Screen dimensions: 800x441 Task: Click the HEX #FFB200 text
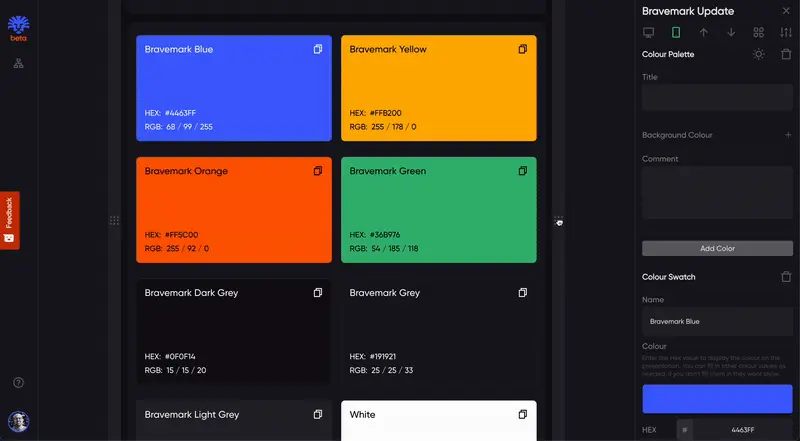click(376, 113)
